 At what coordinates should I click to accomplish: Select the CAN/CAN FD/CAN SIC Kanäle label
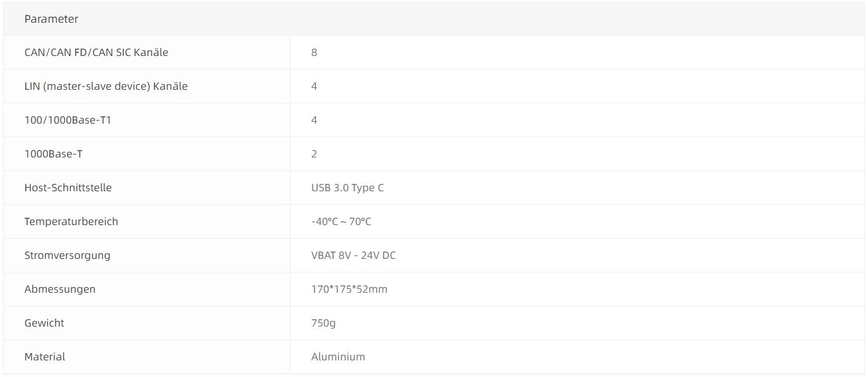pyautogui.click(x=96, y=52)
